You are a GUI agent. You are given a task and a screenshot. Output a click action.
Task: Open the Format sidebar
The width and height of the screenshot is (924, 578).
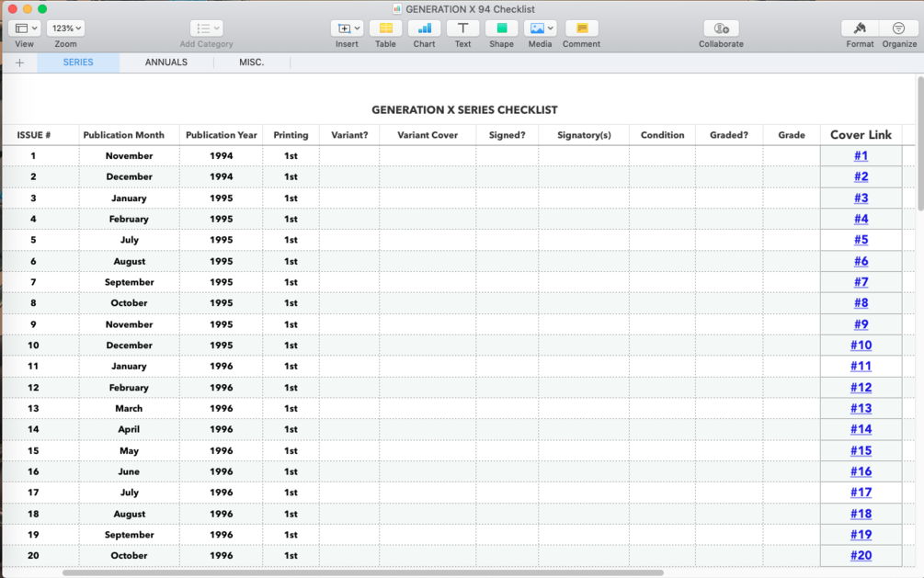[x=860, y=28]
